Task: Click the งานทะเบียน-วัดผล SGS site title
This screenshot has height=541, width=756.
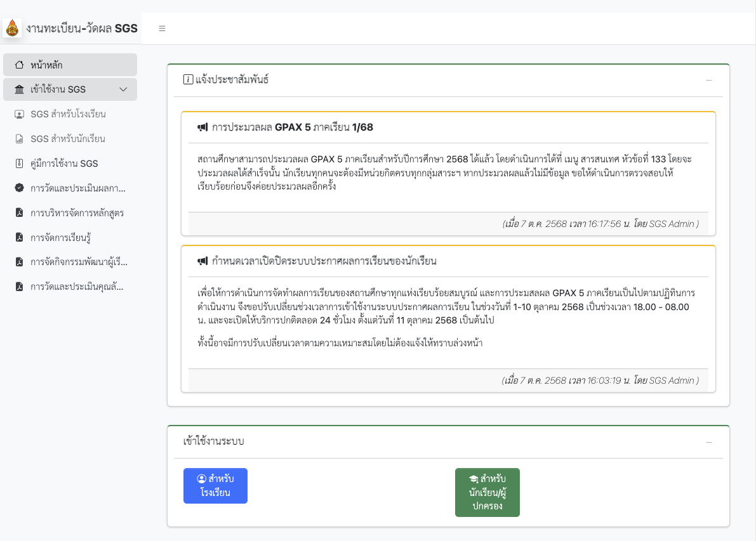Action: (82, 29)
